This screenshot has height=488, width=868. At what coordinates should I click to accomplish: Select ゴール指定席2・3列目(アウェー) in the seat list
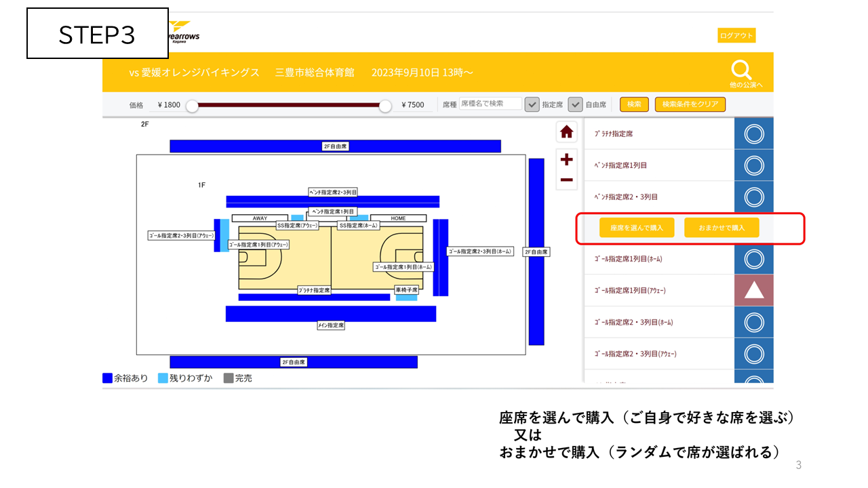pos(658,354)
